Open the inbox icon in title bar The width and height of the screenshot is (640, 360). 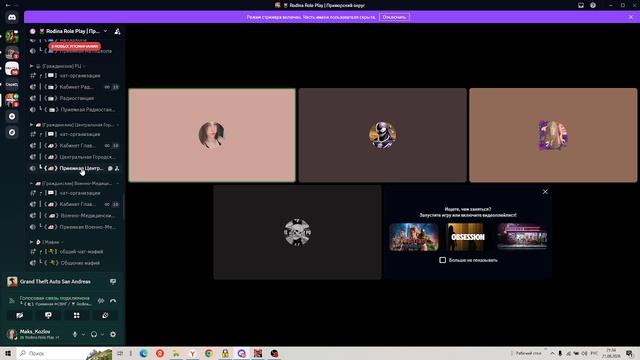pos(581,5)
